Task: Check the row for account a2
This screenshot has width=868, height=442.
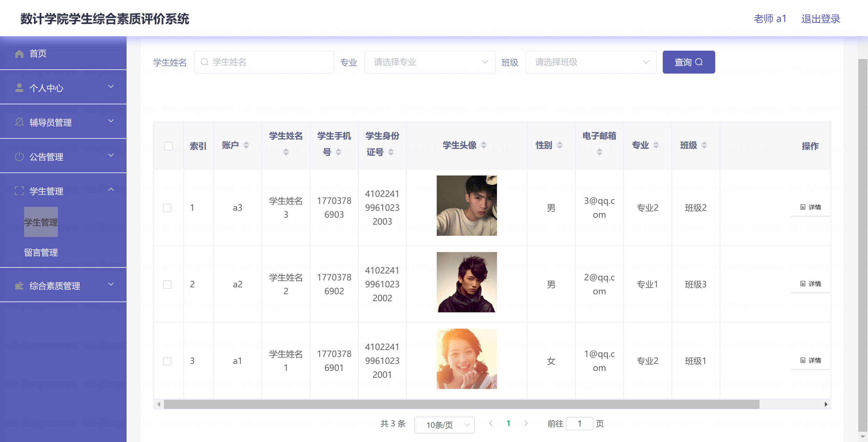Action: tap(167, 284)
